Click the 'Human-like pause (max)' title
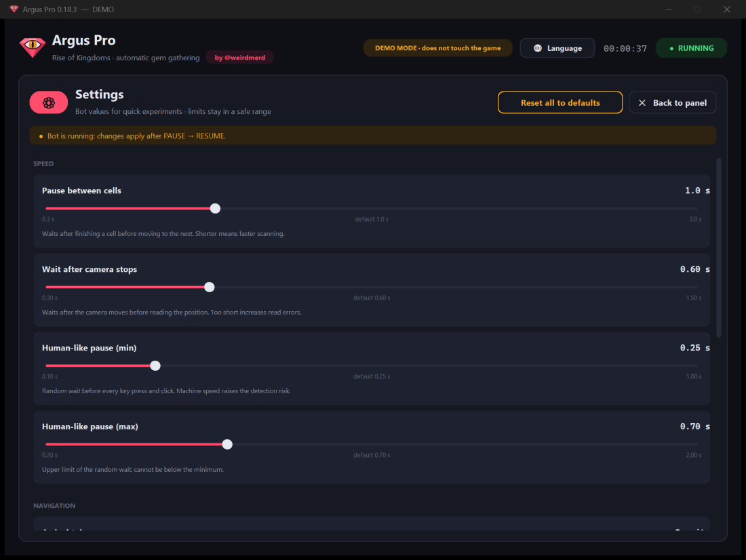The width and height of the screenshot is (746, 560). pyautogui.click(x=90, y=427)
